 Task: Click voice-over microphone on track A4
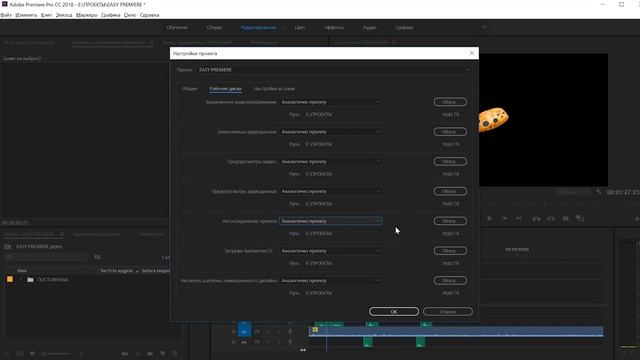pyautogui.click(x=290, y=342)
